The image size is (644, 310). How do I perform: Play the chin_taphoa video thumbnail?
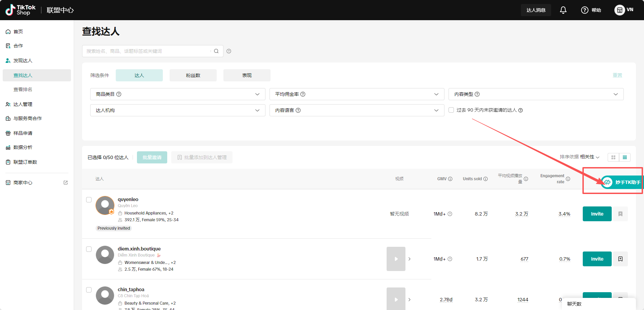(x=396, y=299)
